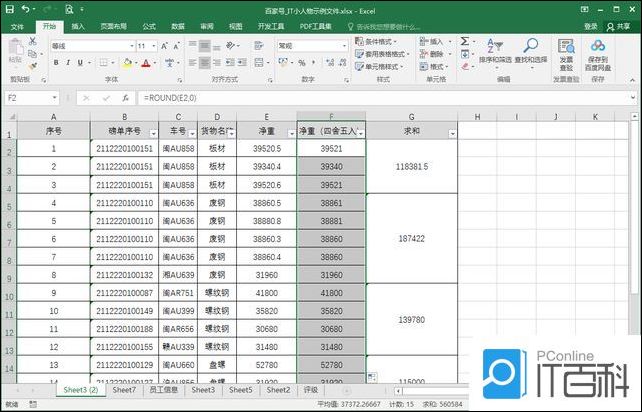Open Sort and Filter (排序和筛选)
The height and width of the screenshot is (412, 642).
tap(495, 52)
